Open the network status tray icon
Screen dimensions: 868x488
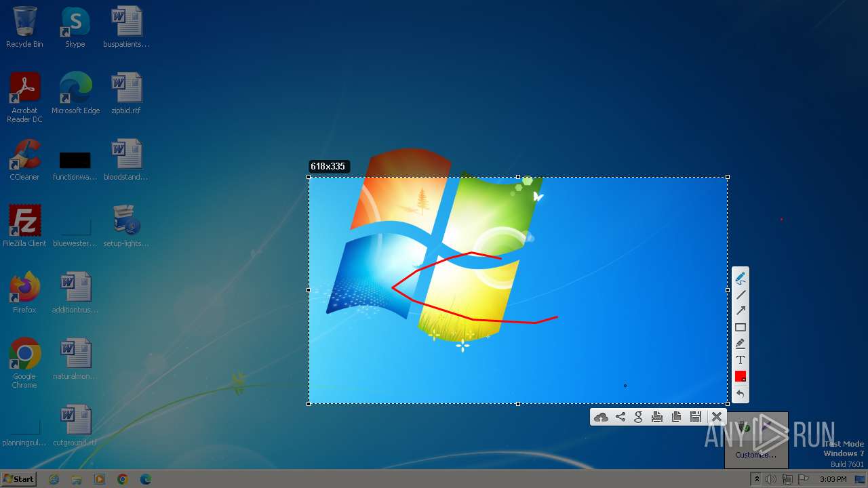point(787,479)
